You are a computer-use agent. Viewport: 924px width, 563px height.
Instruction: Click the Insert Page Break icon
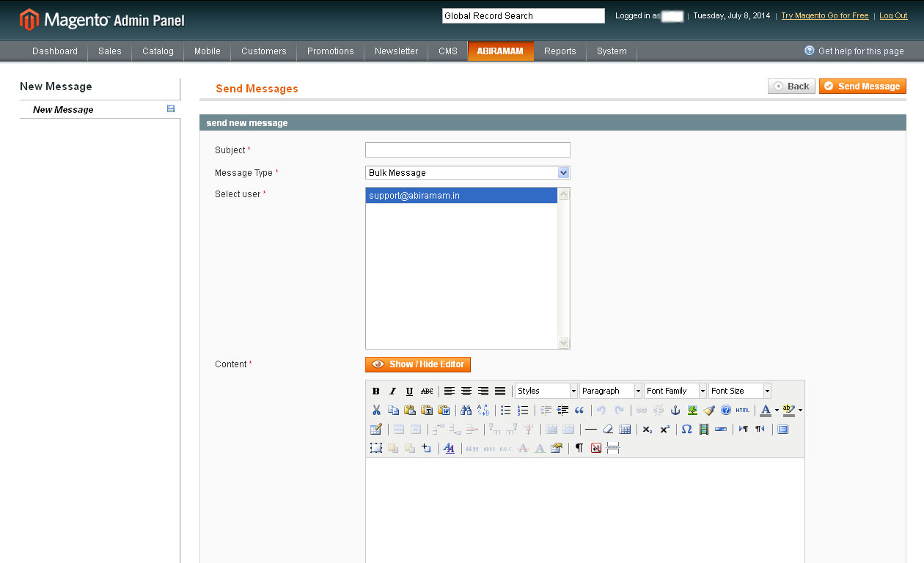(x=613, y=449)
